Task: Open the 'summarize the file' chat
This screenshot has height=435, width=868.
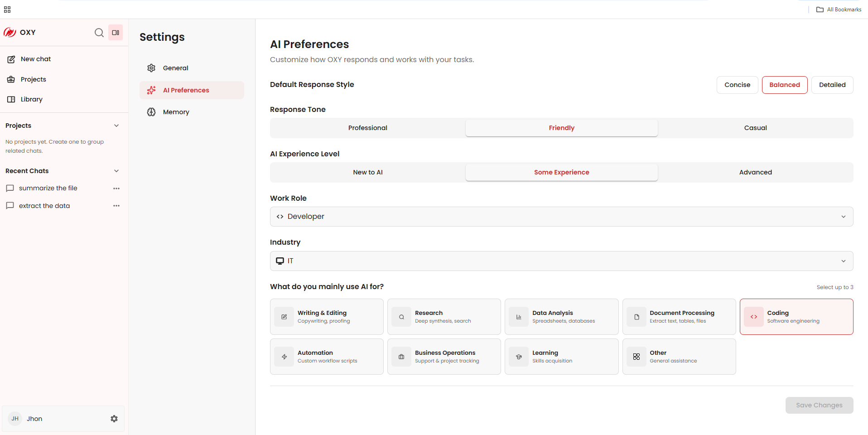Action: click(x=48, y=188)
